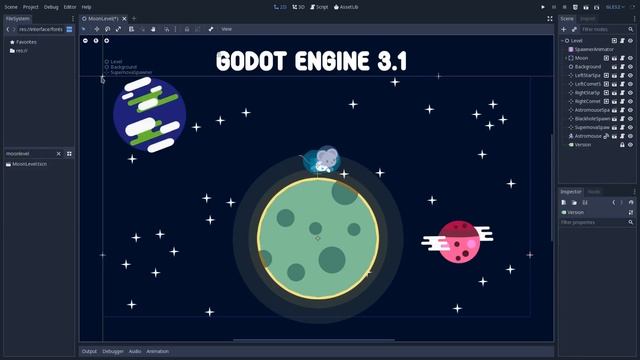Click Inspector history back arrow
The width and height of the screenshot is (640, 360).
613,202
